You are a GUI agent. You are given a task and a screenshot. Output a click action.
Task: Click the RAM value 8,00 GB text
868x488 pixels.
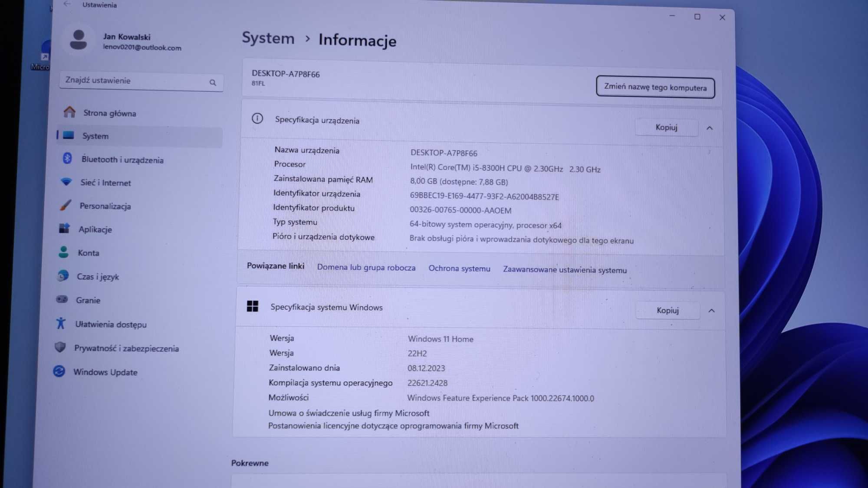pyautogui.click(x=459, y=182)
